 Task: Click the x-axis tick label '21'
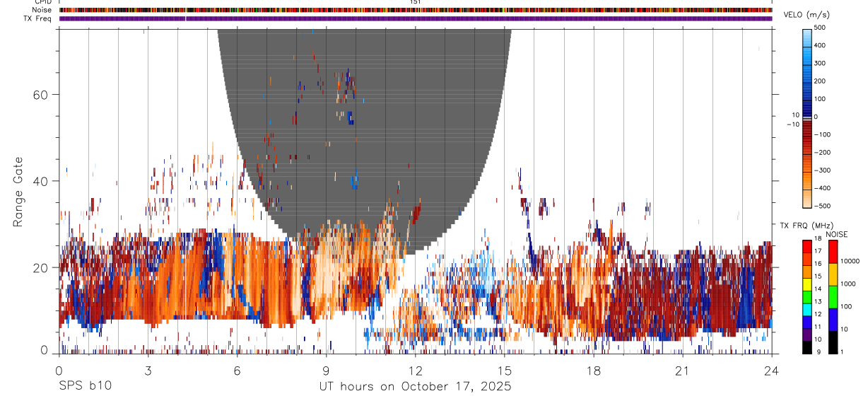[682, 371]
